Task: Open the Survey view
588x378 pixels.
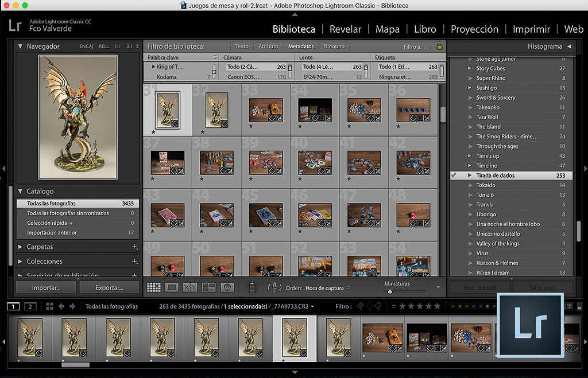Action: [x=208, y=287]
